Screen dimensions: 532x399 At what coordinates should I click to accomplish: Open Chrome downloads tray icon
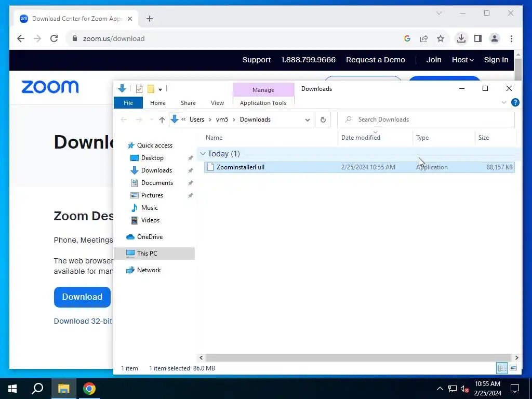pyautogui.click(x=461, y=38)
